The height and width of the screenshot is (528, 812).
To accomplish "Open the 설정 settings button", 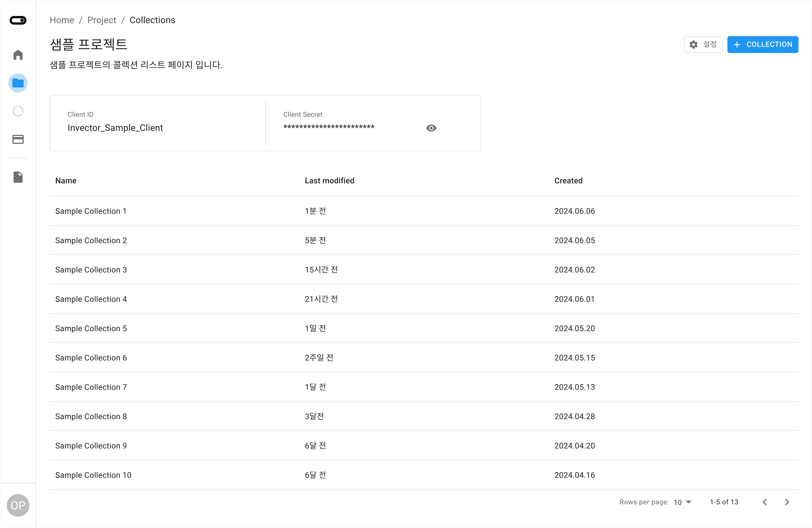I will tap(703, 44).
